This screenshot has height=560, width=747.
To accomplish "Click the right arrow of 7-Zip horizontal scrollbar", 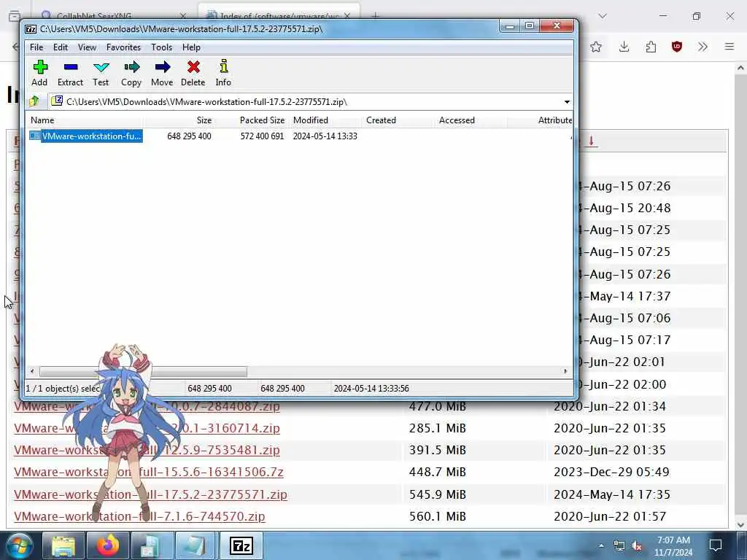I will pyautogui.click(x=565, y=371).
